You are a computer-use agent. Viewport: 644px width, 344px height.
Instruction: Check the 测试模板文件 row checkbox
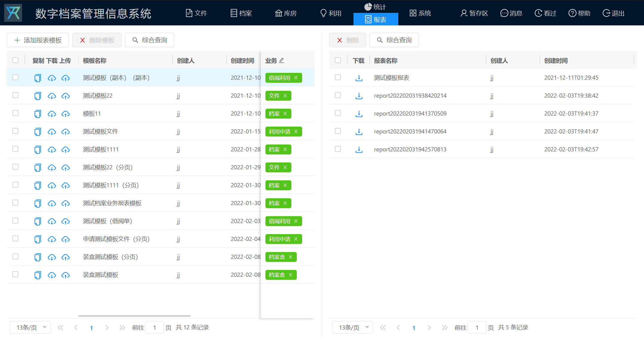click(x=16, y=131)
